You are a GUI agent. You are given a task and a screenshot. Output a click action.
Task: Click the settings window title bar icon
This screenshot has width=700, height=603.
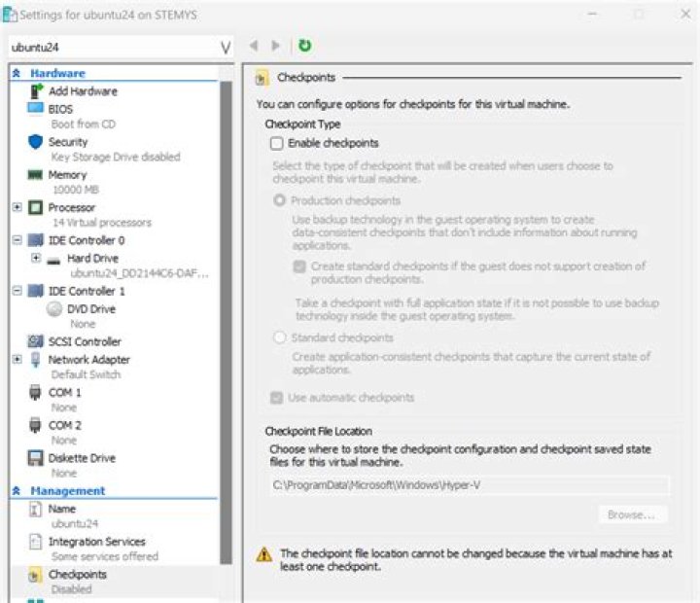pyautogui.click(x=10, y=15)
